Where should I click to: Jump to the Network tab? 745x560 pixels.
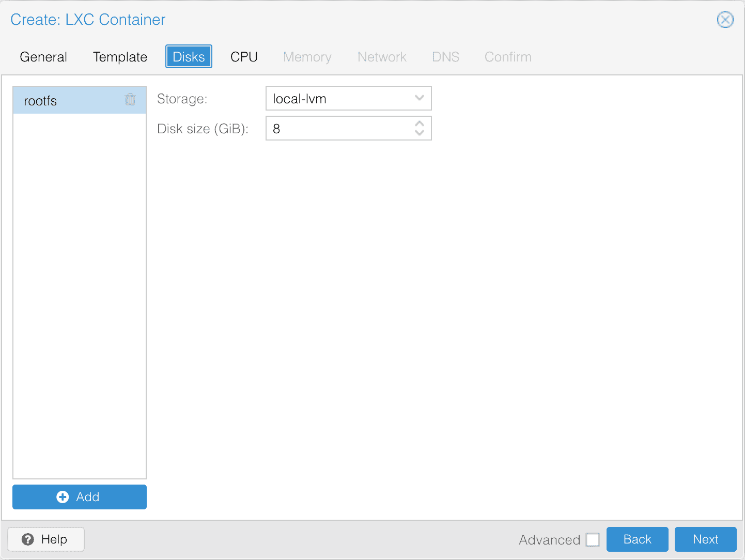382,57
